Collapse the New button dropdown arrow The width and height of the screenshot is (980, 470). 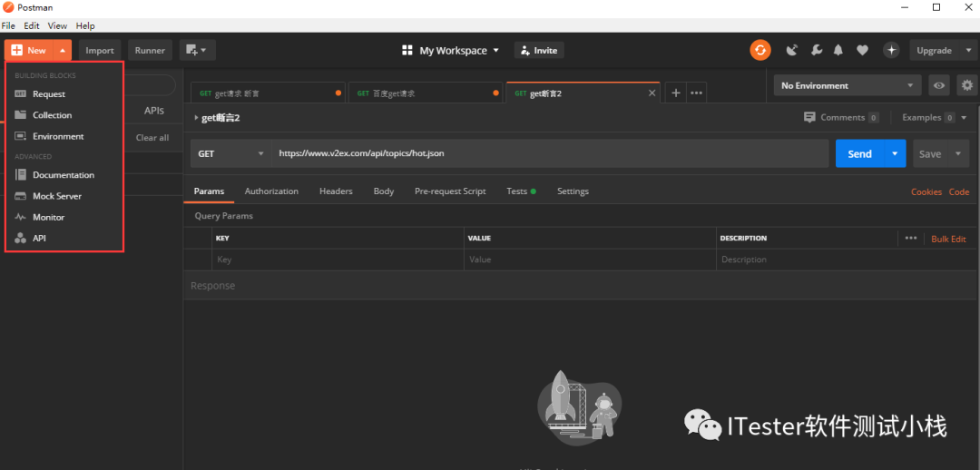coord(63,51)
